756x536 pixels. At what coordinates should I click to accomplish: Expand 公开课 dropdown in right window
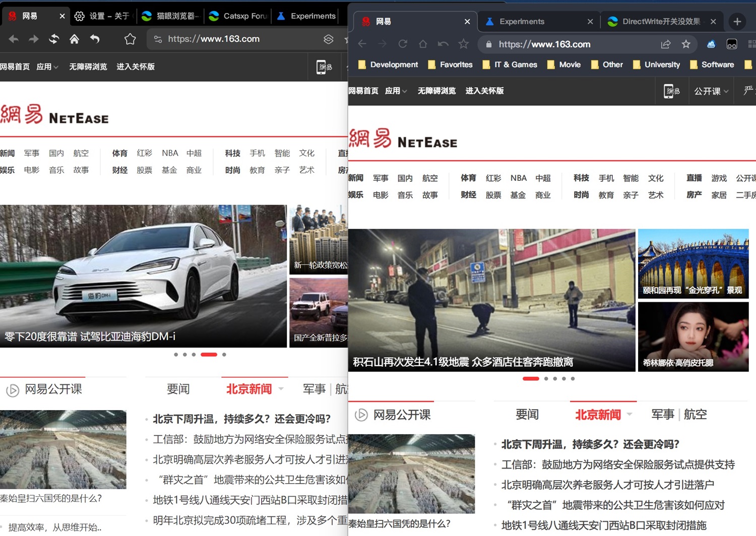pyautogui.click(x=711, y=91)
